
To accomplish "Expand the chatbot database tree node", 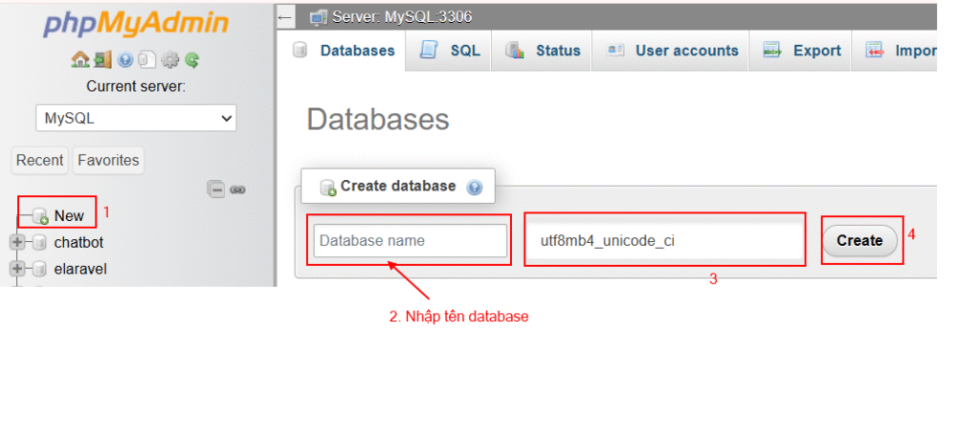I will (x=17, y=242).
